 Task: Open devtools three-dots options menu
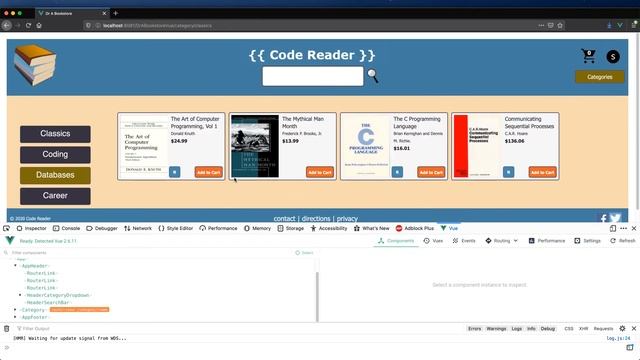coord(623,228)
